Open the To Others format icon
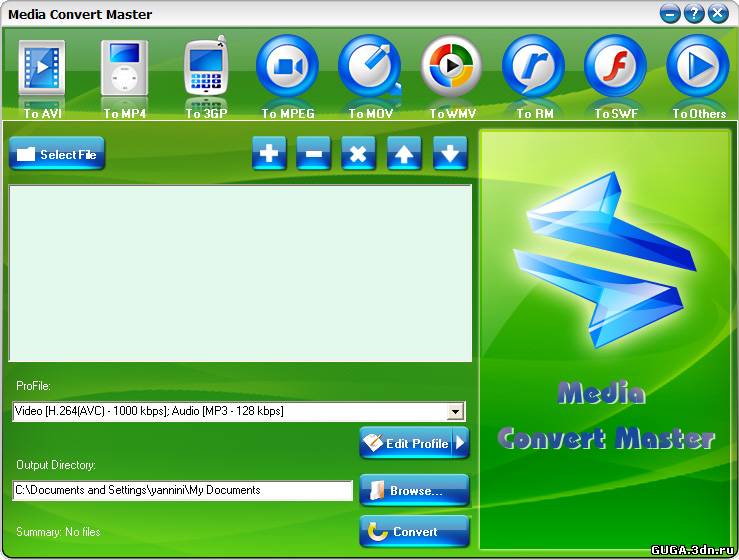 (x=698, y=66)
